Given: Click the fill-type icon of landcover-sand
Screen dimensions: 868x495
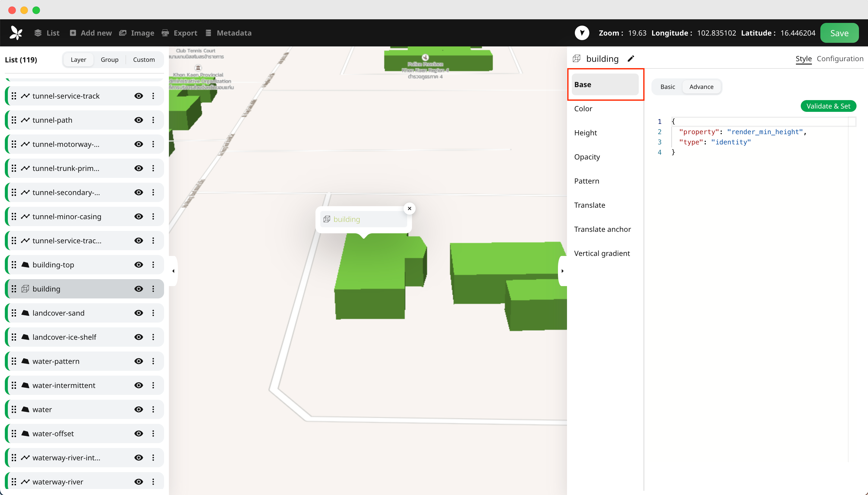Looking at the screenshot, I should pyautogui.click(x=25, y=313).
